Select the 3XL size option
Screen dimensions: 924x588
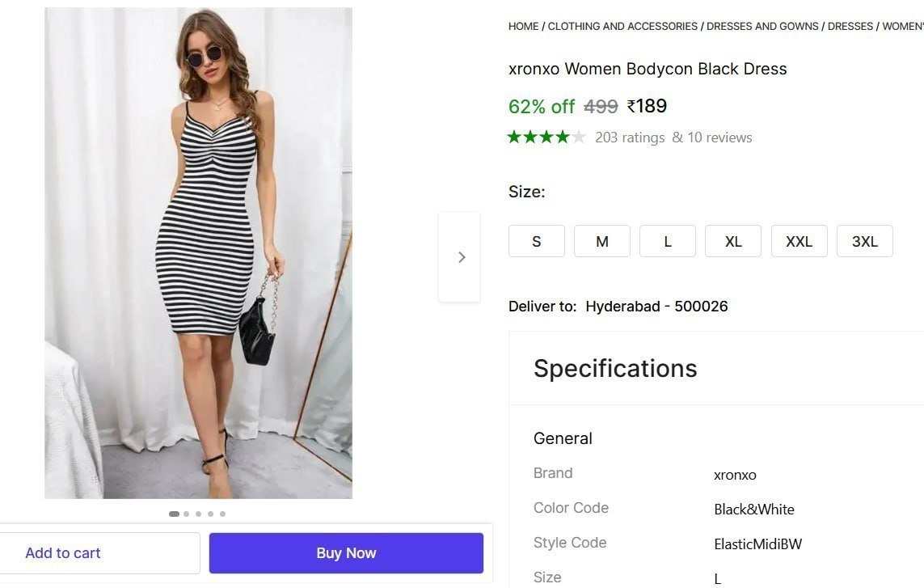[864, 241]
